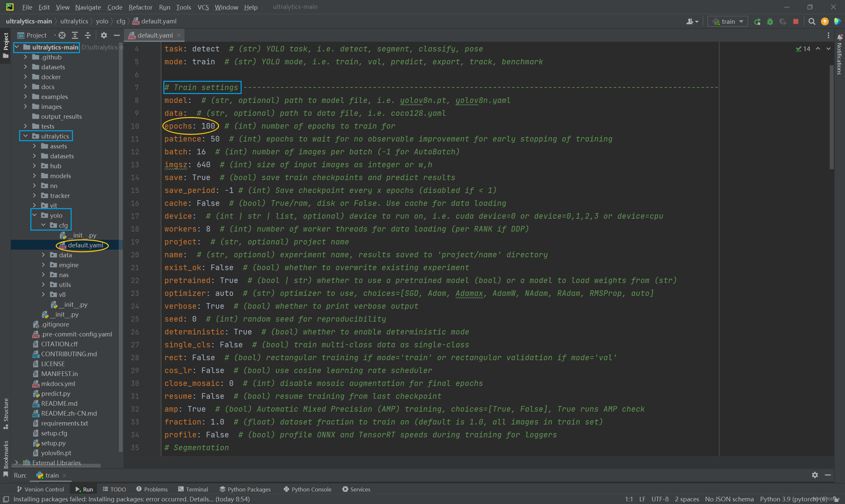Viewport: 845px width, 504px height.
Task: Click cfg breadcrumb in navigation bar
Action: 121,21
